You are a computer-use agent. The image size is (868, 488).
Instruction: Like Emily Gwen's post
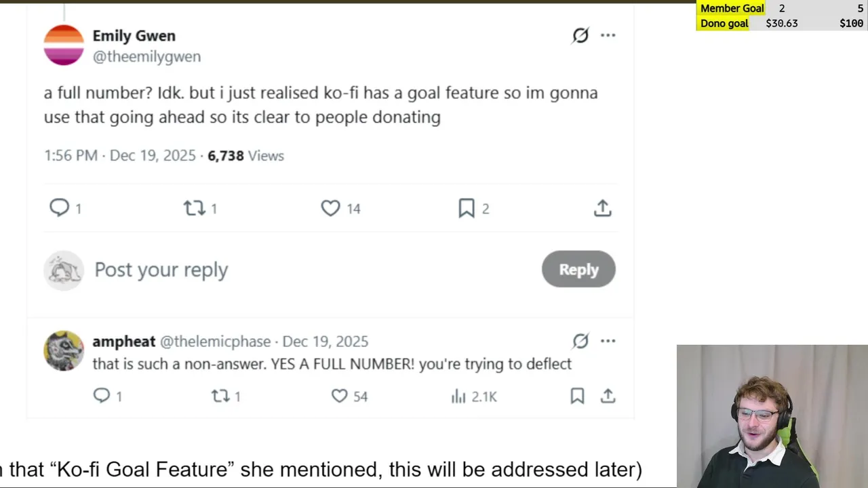pos(330,208)
